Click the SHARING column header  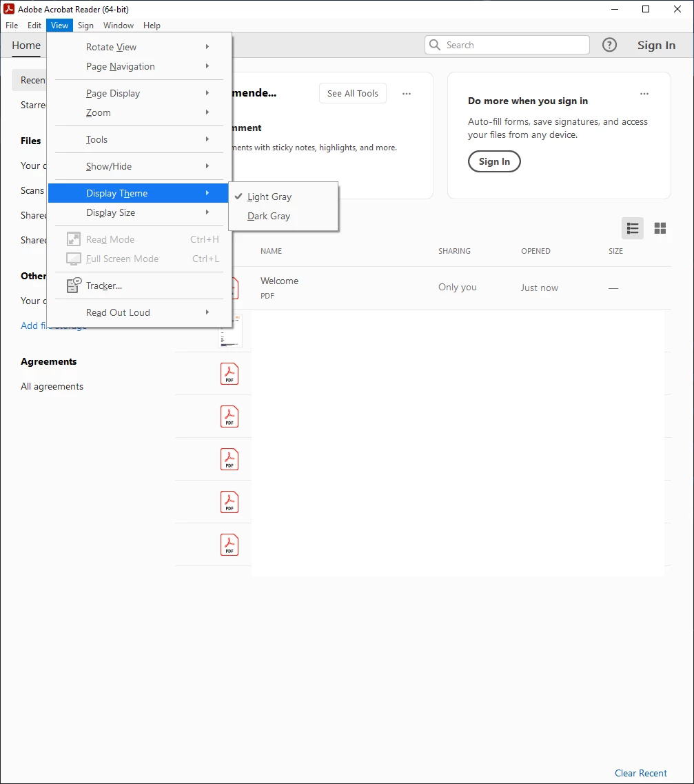pos(454,251)
